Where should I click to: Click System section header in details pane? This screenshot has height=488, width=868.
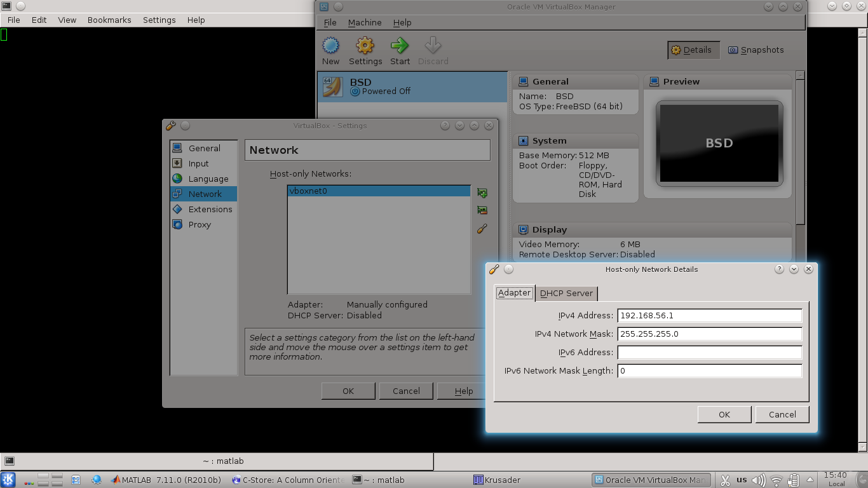pyautogui.click(x=575, y=140)
